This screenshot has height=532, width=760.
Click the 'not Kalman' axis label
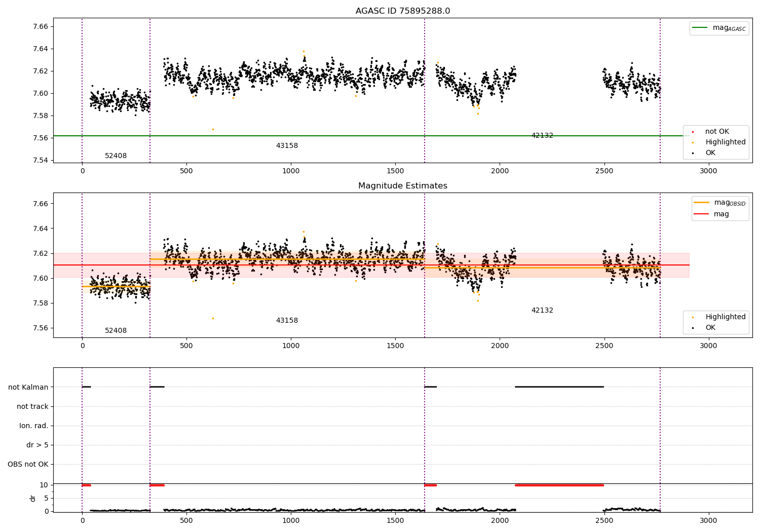(28, 387)
